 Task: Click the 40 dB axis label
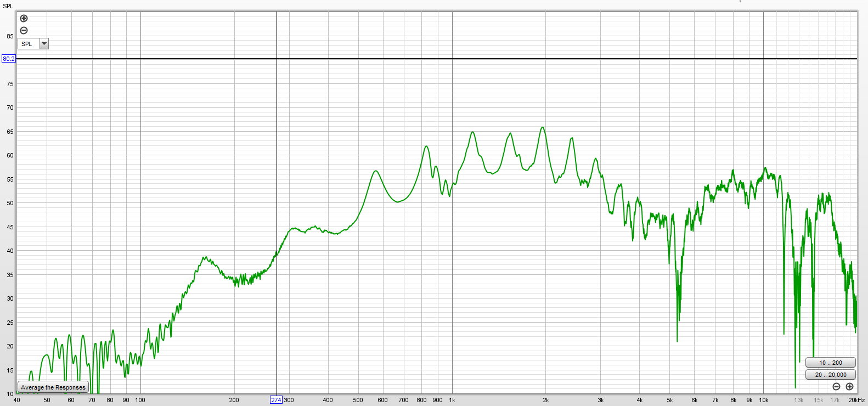click(x=10, y=251)
